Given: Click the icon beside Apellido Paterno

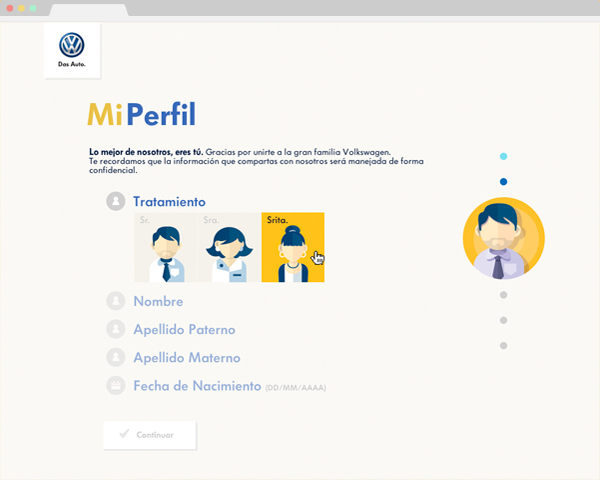Looking at the screenshot, I should click(x=116, y=329).
